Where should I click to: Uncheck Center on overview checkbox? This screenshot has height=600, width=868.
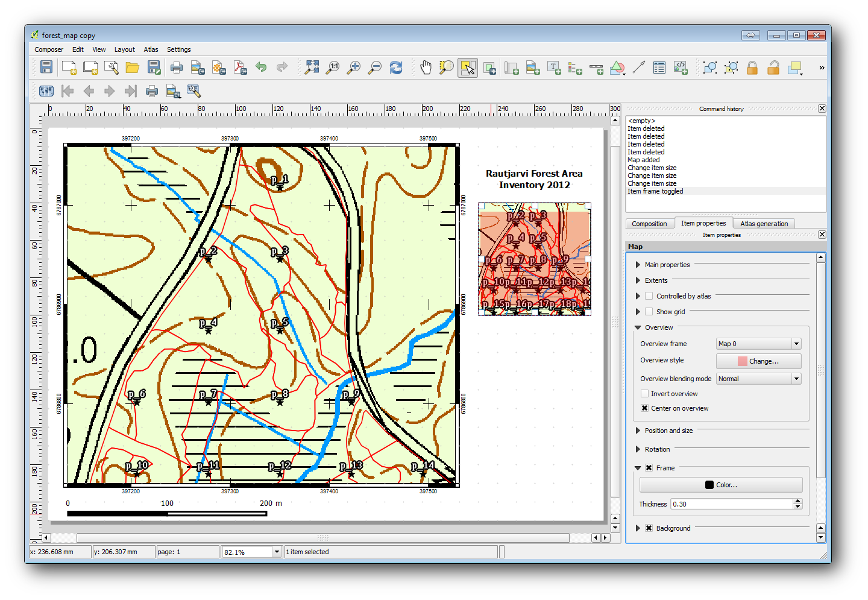pos(645,408)
